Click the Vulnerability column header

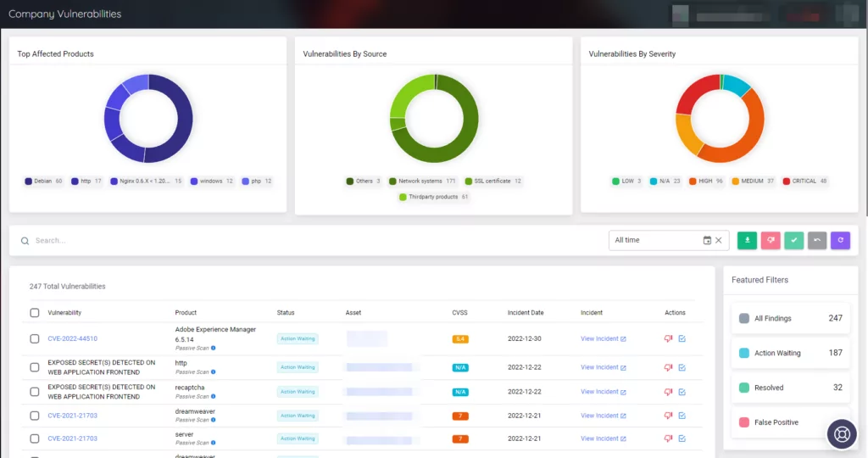[x=64, y=313]
